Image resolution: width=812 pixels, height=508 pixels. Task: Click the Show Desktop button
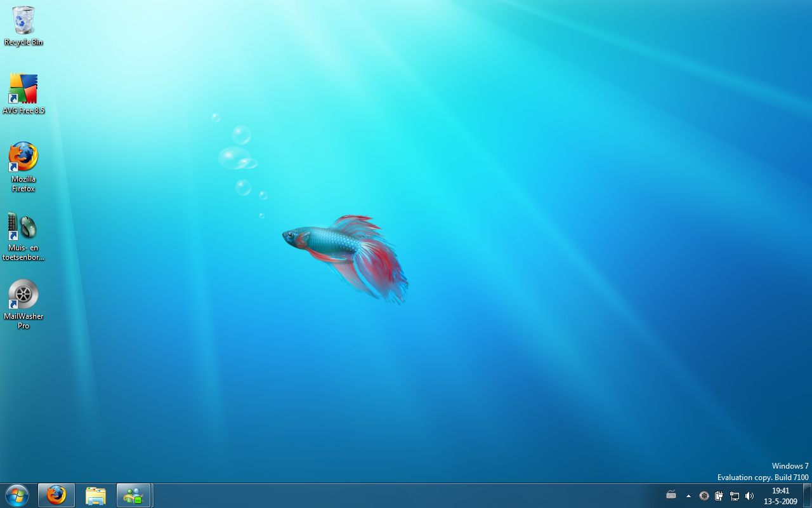pos(807,495)
